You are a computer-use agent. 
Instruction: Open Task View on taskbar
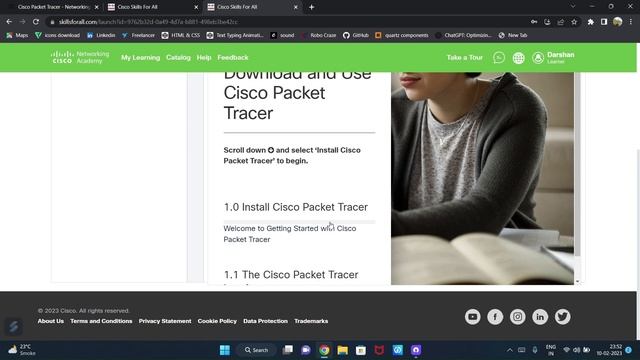[x=288, y=350]
